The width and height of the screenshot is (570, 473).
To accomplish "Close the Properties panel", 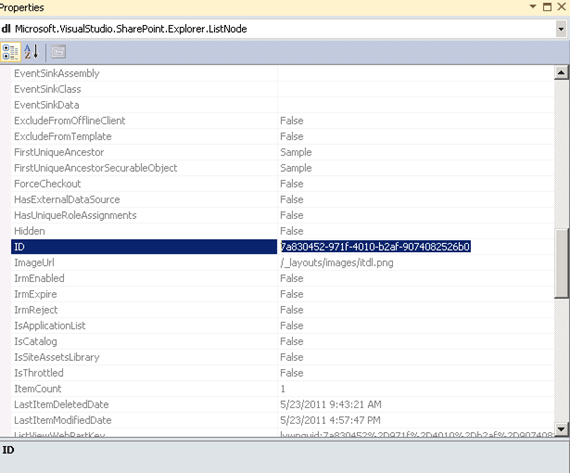I will 562,7.
